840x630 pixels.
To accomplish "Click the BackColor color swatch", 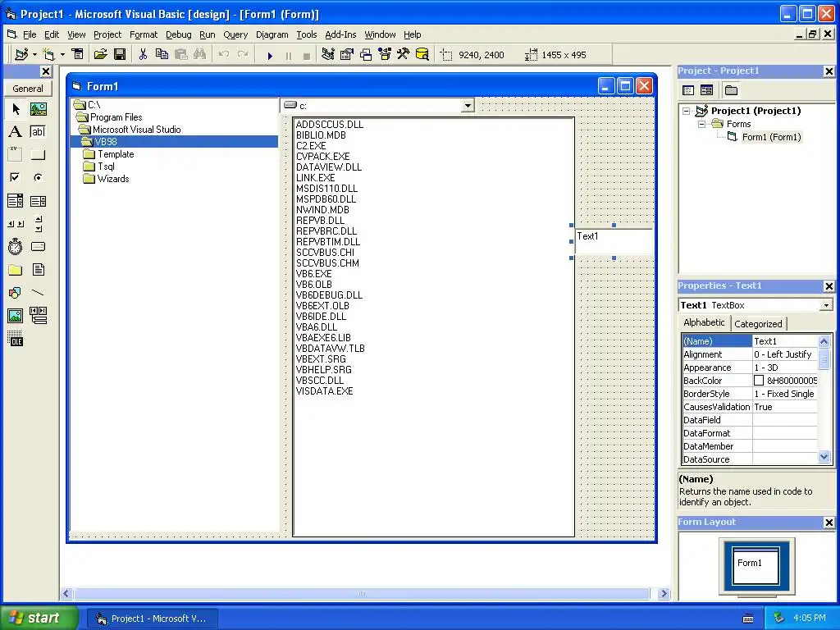I will point(759,381).
